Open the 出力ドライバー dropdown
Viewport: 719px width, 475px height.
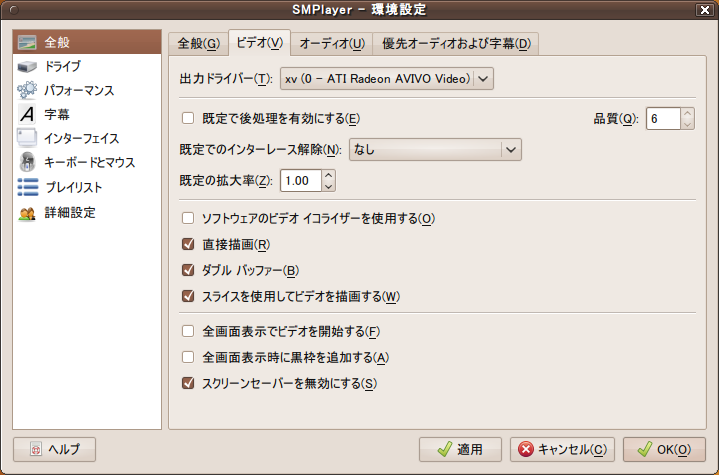[387, 79]
